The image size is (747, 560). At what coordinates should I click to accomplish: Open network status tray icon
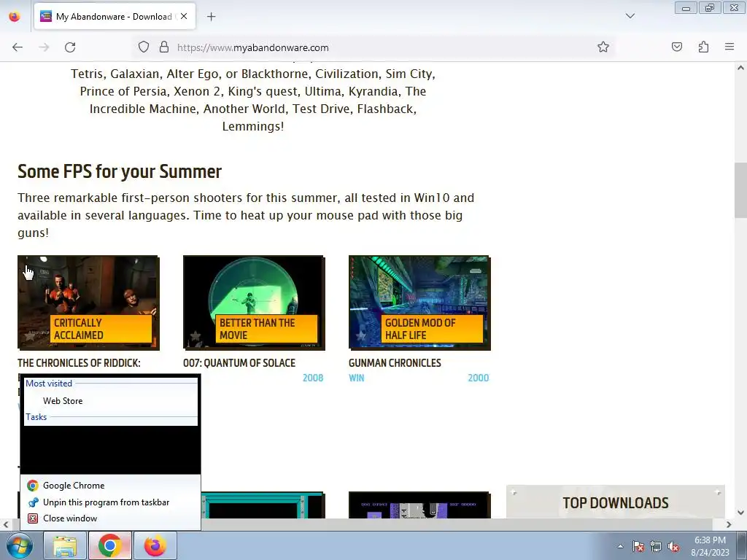point(656,546)
